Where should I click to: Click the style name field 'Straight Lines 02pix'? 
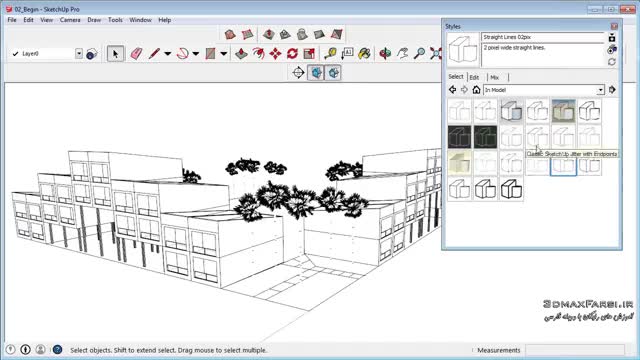(542, 37)
